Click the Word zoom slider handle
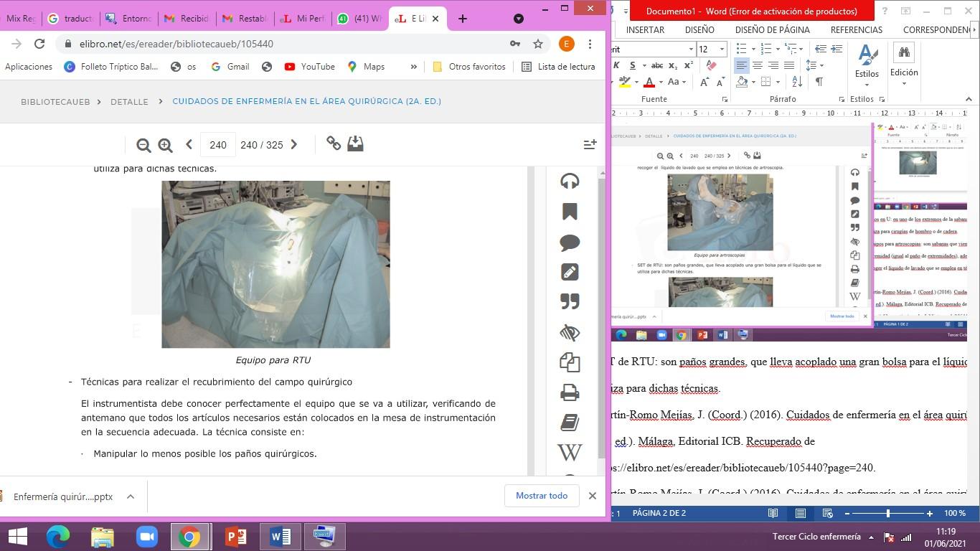980x551 pixels. [x=888, y=513]
